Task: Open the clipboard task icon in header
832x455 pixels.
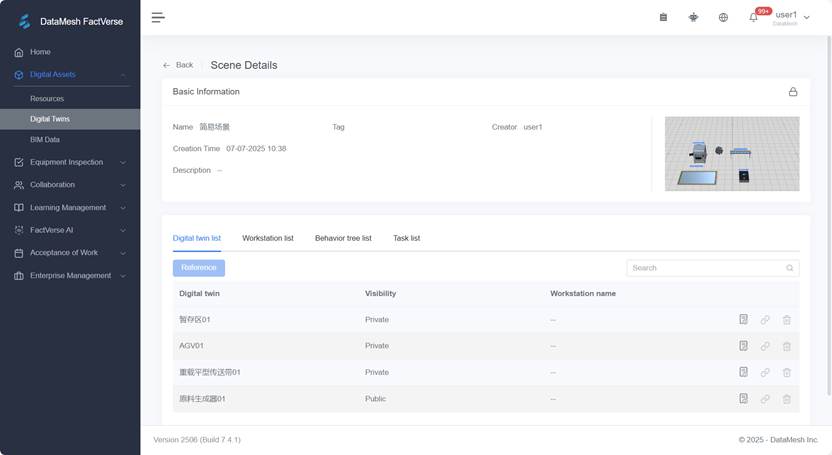Action: (663, 17)
